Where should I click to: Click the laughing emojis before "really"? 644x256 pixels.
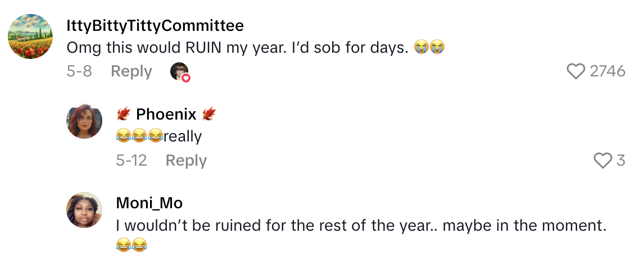coord(139,136)
